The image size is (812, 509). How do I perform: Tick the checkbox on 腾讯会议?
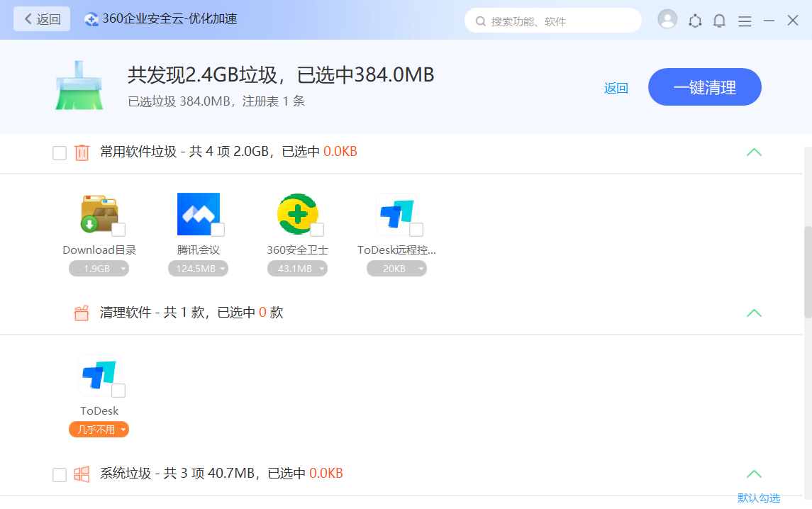point(218,230)
